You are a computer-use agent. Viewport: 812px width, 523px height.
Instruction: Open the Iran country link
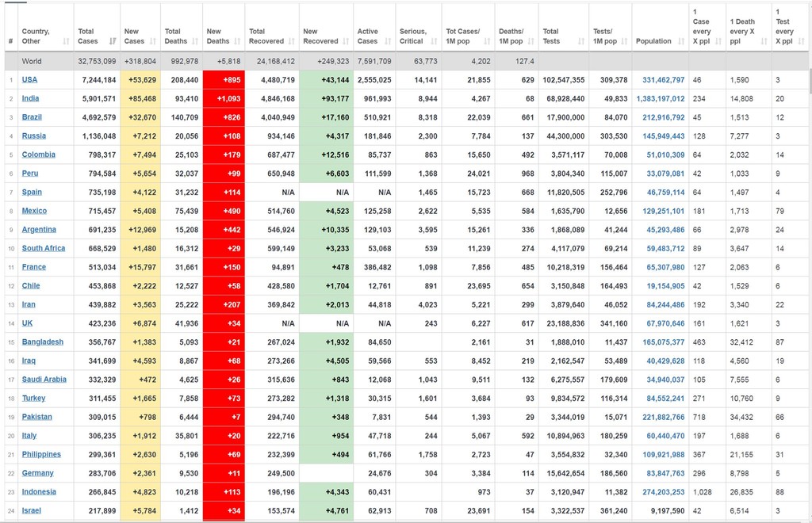(29, 304)
